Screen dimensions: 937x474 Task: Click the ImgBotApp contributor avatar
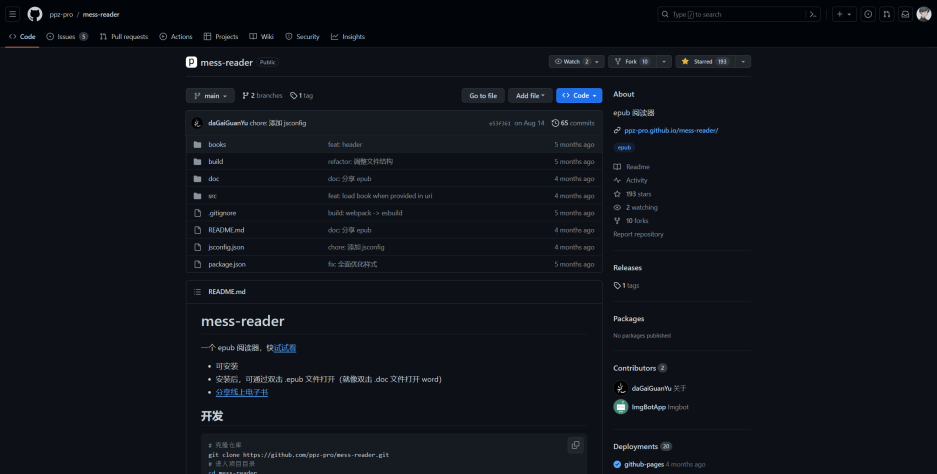[x=620, y=407]
